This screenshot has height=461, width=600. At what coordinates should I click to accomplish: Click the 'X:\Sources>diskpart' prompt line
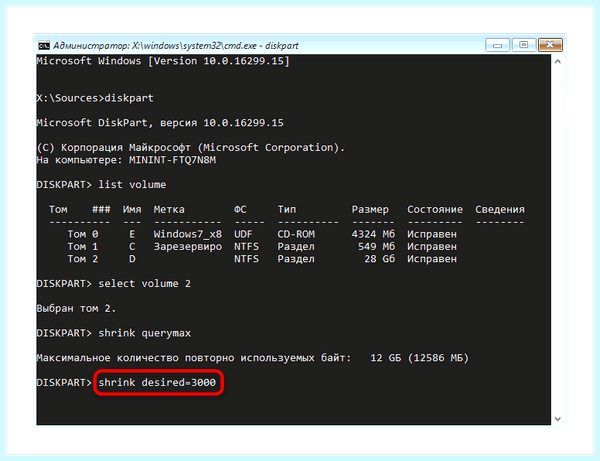click(x=95, y=98)
